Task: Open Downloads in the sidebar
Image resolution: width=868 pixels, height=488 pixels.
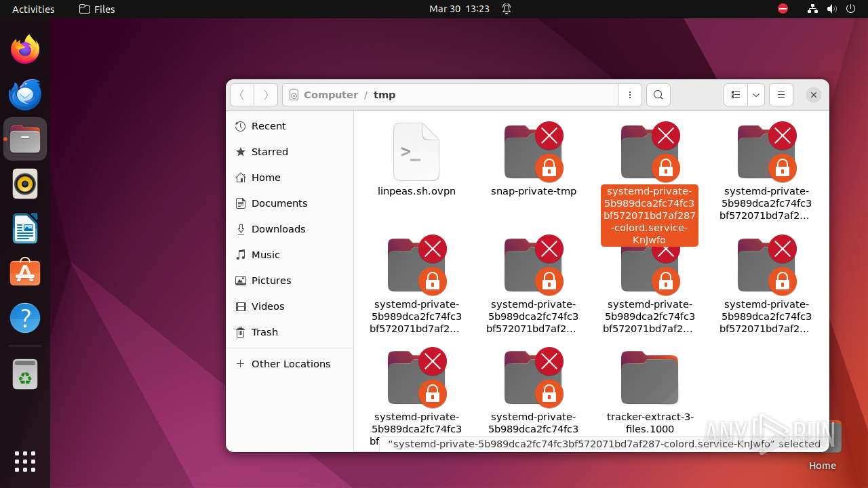Action: point(290,229)
